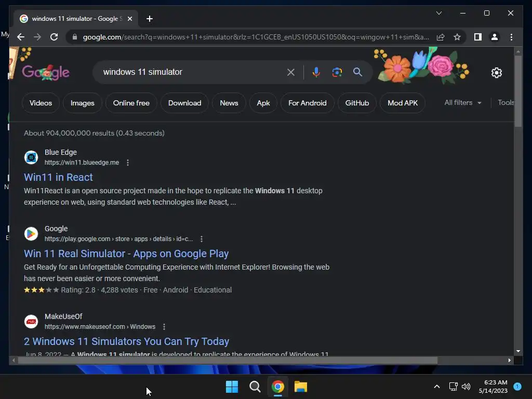This screenshot has height=399, width=532.
Task: Click the Chrome address bar URL
Action: (x=256, y=37)
